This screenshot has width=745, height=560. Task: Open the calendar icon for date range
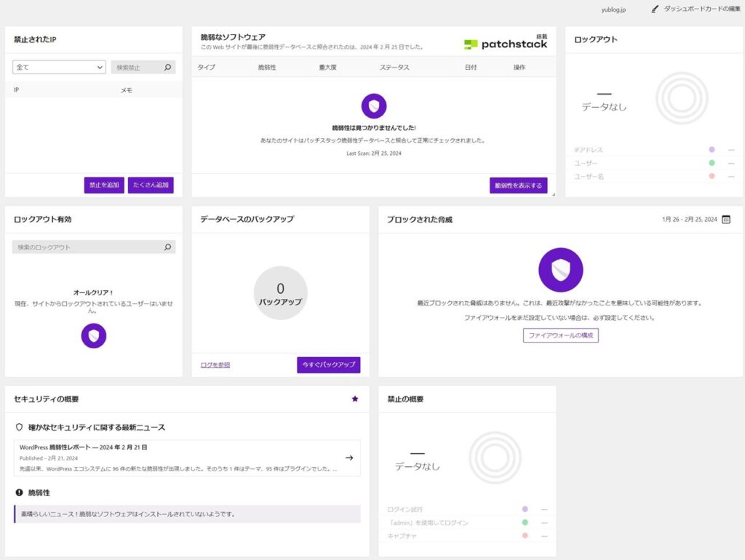tap(726, 220)
